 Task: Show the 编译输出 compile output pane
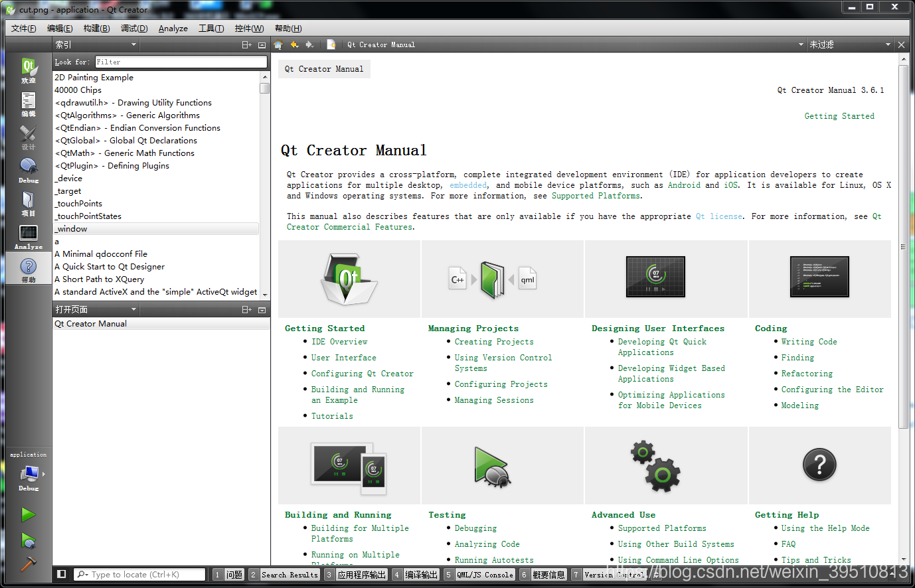pyautogui.click(x=416, y=575)
